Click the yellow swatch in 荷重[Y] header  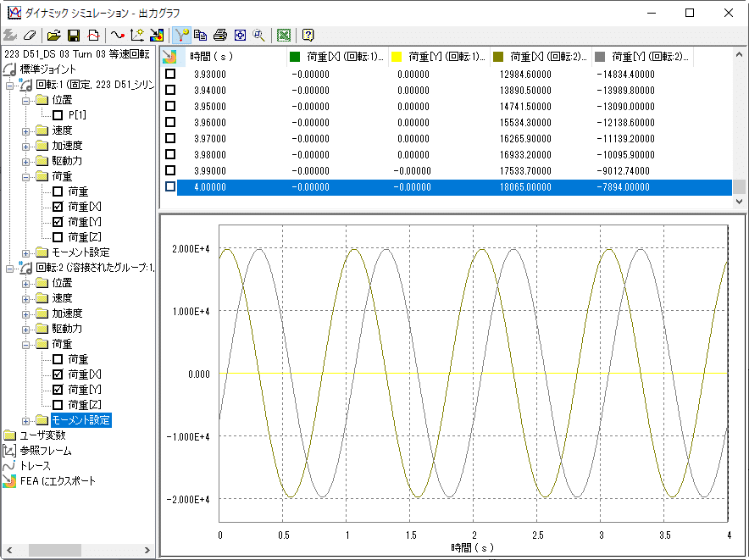[395, 58]
